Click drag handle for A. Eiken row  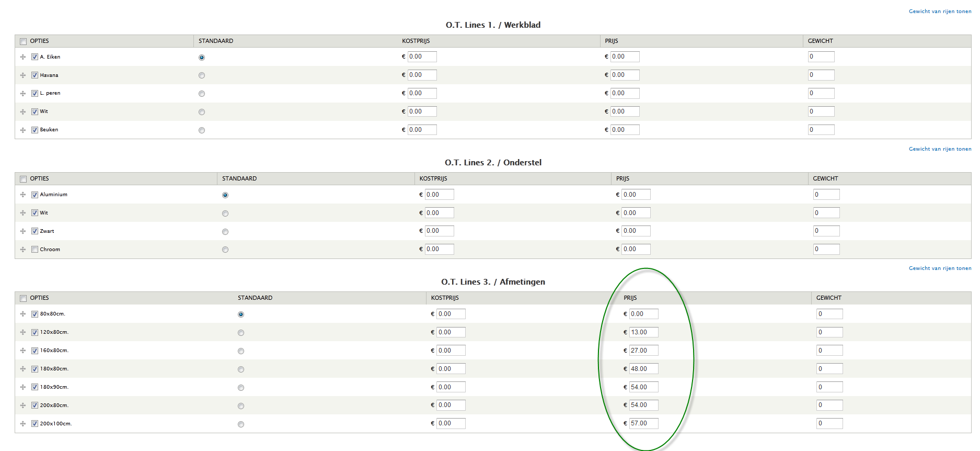(23, 57)
